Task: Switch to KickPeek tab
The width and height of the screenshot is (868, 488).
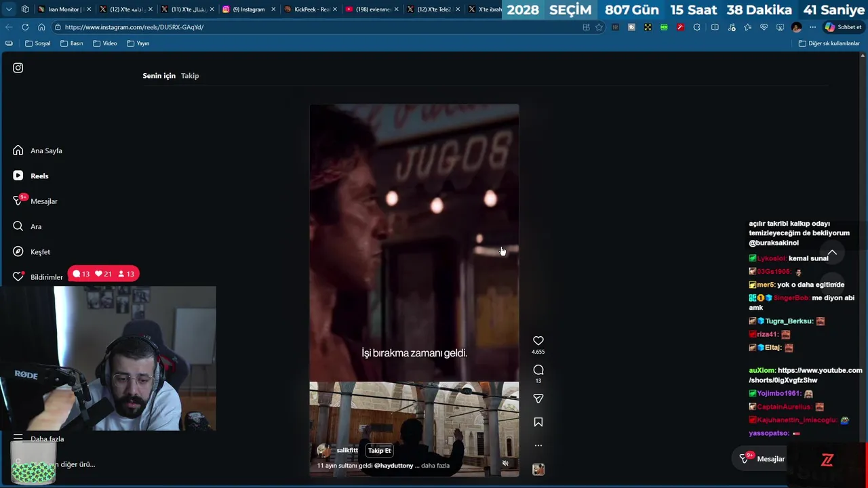Action: click(x=310, y=9)
